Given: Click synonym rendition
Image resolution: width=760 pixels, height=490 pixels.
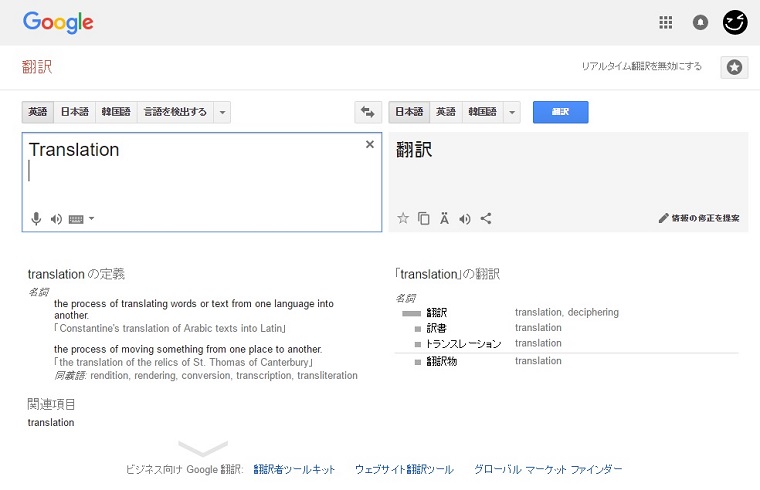Looking at the screenshot, I should point(110,376).
